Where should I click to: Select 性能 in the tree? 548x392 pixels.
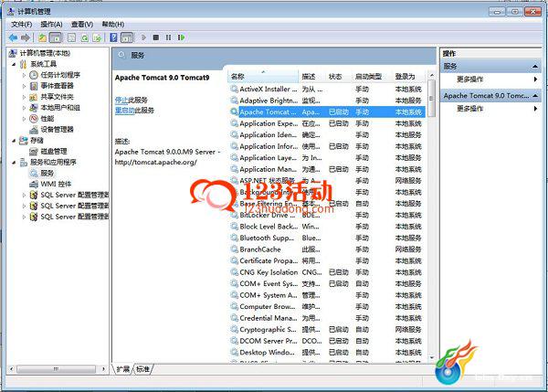(47, 119)
